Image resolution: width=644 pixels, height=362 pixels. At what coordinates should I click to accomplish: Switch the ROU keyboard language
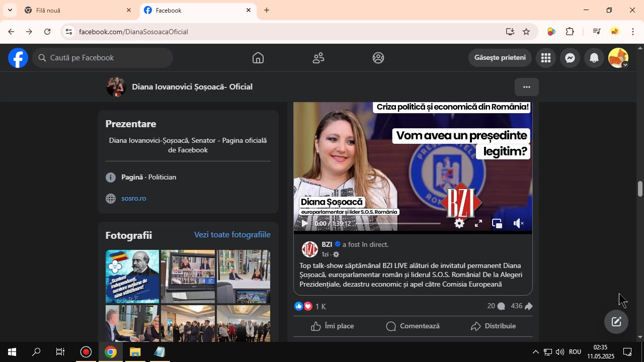(x=575, y=352)
